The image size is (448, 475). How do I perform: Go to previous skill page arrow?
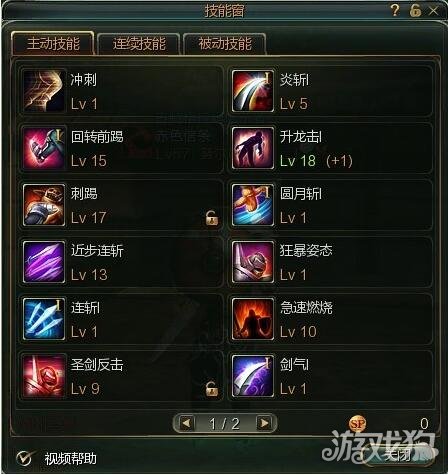[x=186, y=423]
